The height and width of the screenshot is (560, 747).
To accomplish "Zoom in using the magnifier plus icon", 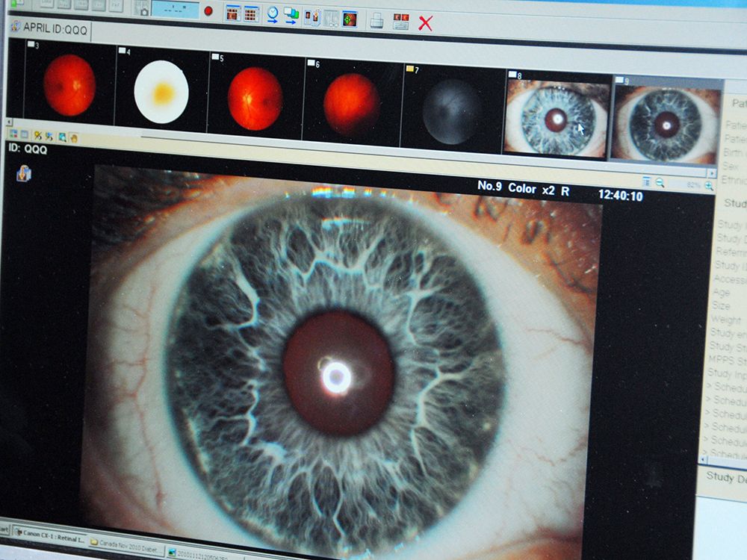I will [x=709, y=184].
